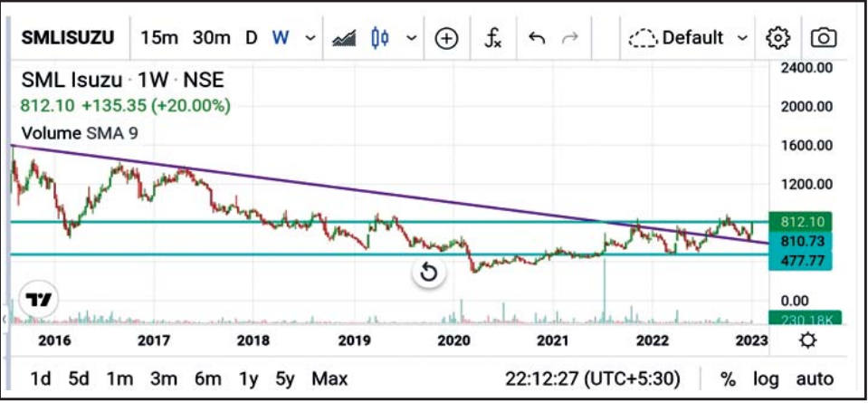Click the 230.18K volume label
This screenshot has width=868, height=403.
click(x=806, y=320)
